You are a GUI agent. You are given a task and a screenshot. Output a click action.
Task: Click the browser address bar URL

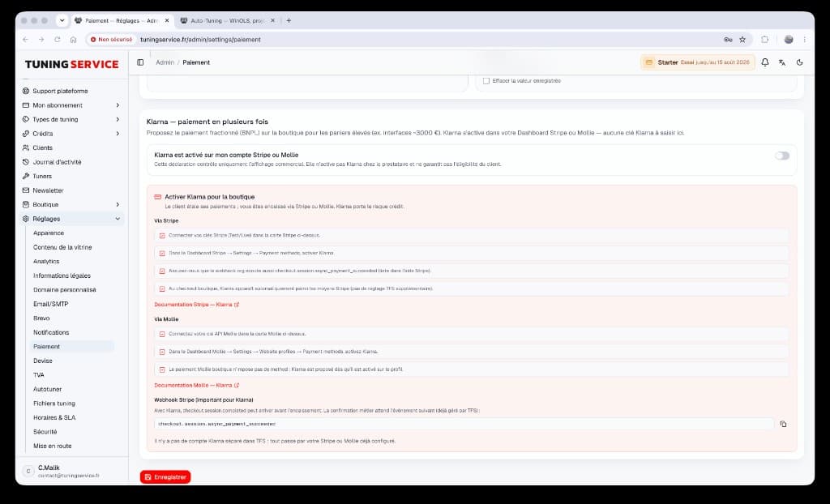pyautogui.click(x=200, y=40)
